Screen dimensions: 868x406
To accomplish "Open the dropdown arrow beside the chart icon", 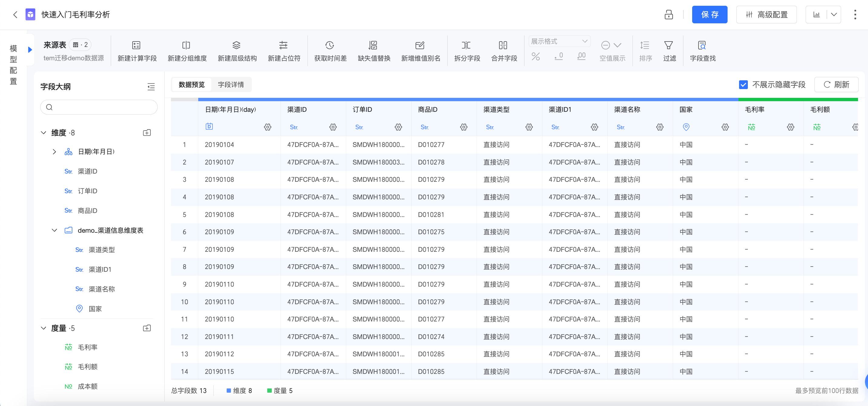I will click(x=833, y=15).
